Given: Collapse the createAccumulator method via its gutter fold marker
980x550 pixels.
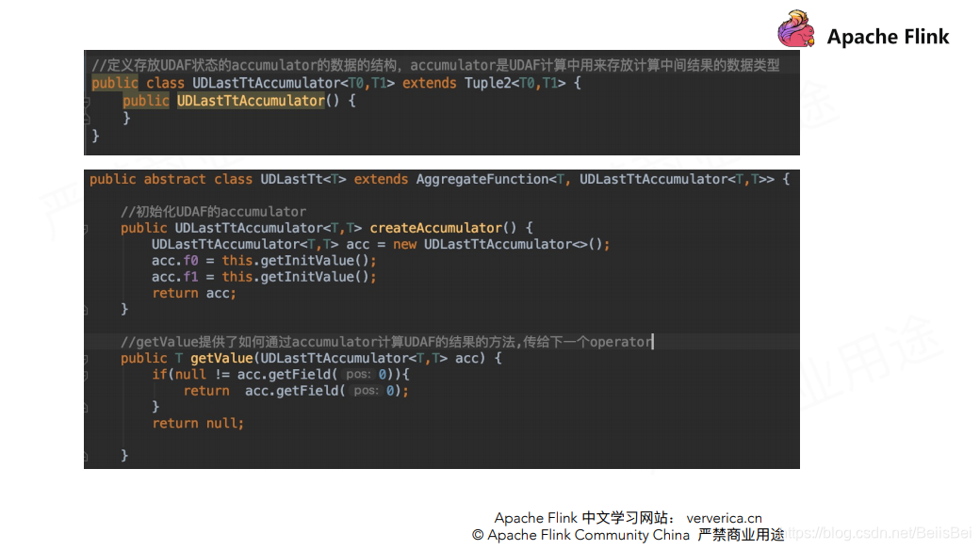Looking at the screenshot, I should click(85, 229).
